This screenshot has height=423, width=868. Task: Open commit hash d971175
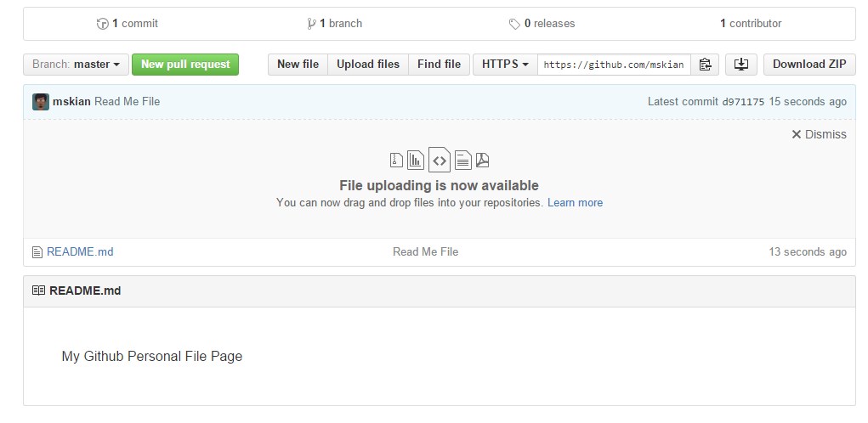pos(743,102)
